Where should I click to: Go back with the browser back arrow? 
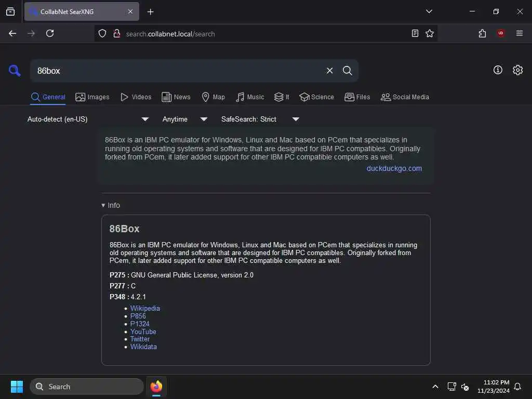pos(12,33)
